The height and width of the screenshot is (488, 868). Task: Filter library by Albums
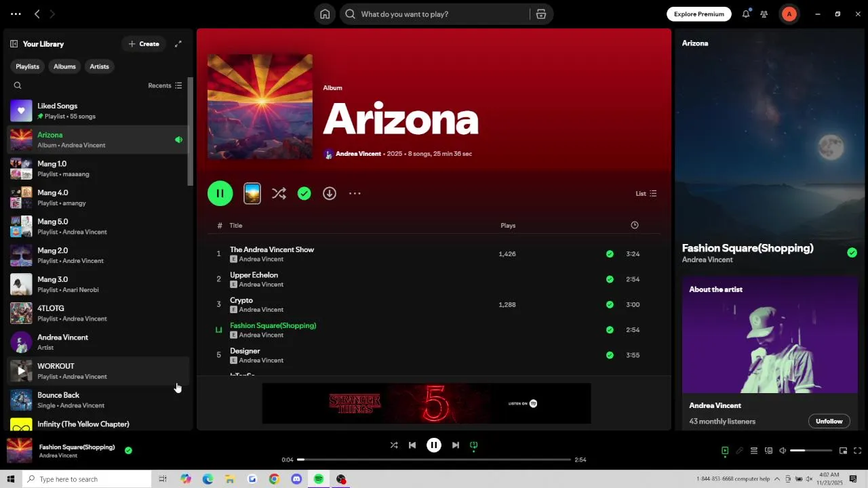click(64, 66)
